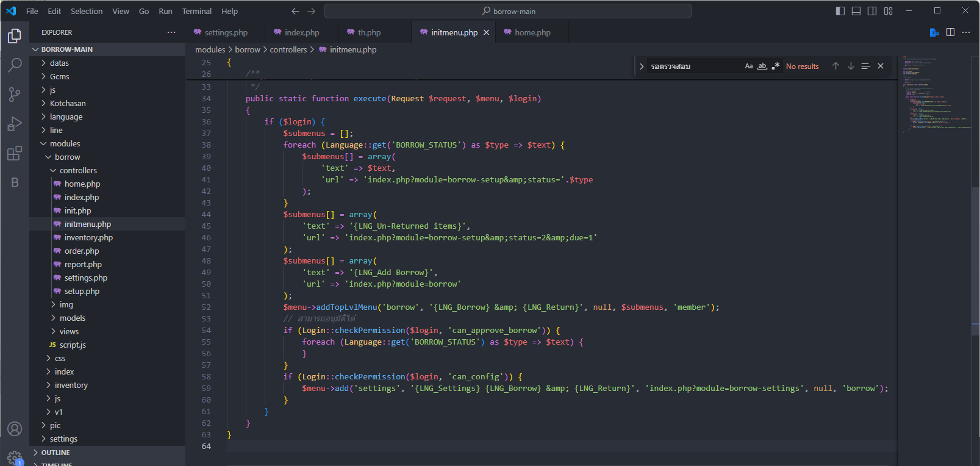
Task: Click the controllers breadcrumb segment
Action: [x=288, y=49]
